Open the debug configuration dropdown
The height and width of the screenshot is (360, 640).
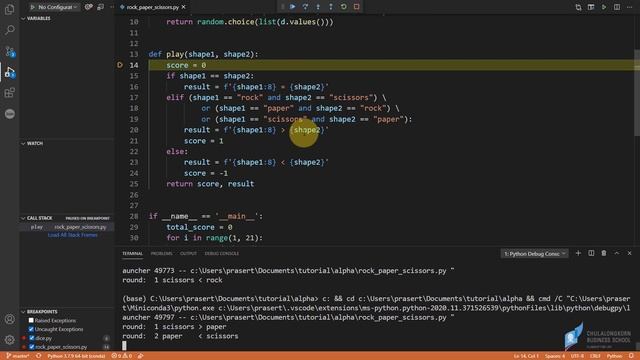(x=58, y=7)
